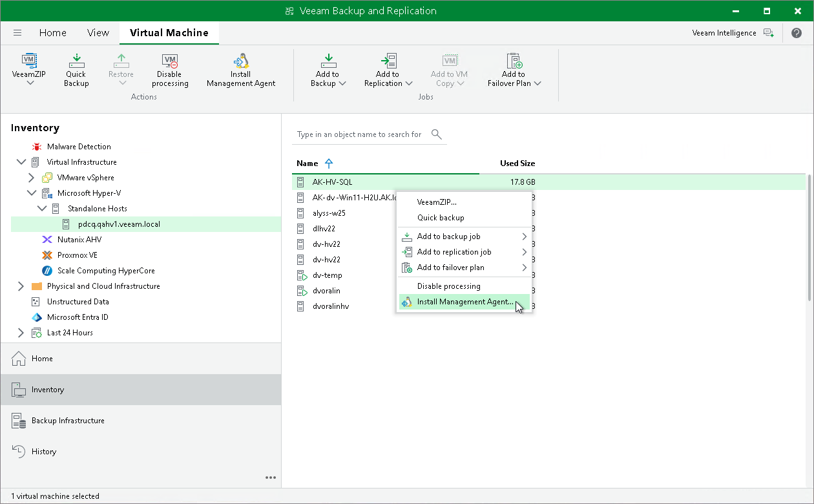814x504 pixels.
Task: Expand the Last 24 Hours node
Action: (21, 333)
